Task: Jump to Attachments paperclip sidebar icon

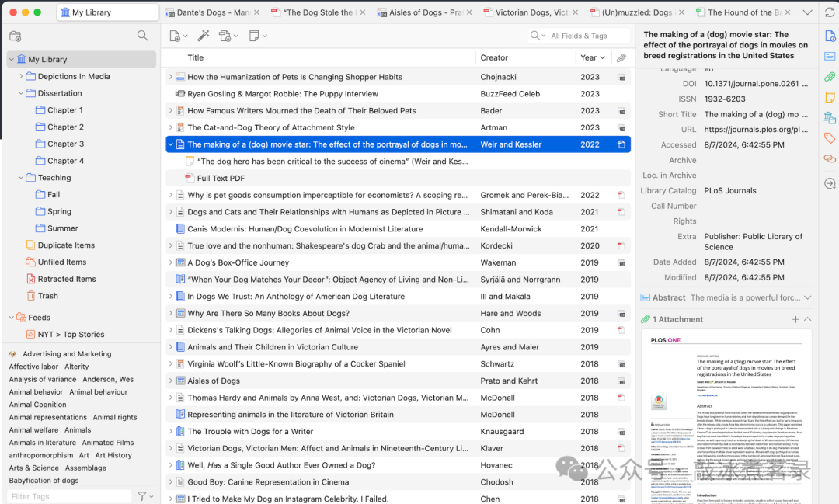Action: (x=830, y=77)
